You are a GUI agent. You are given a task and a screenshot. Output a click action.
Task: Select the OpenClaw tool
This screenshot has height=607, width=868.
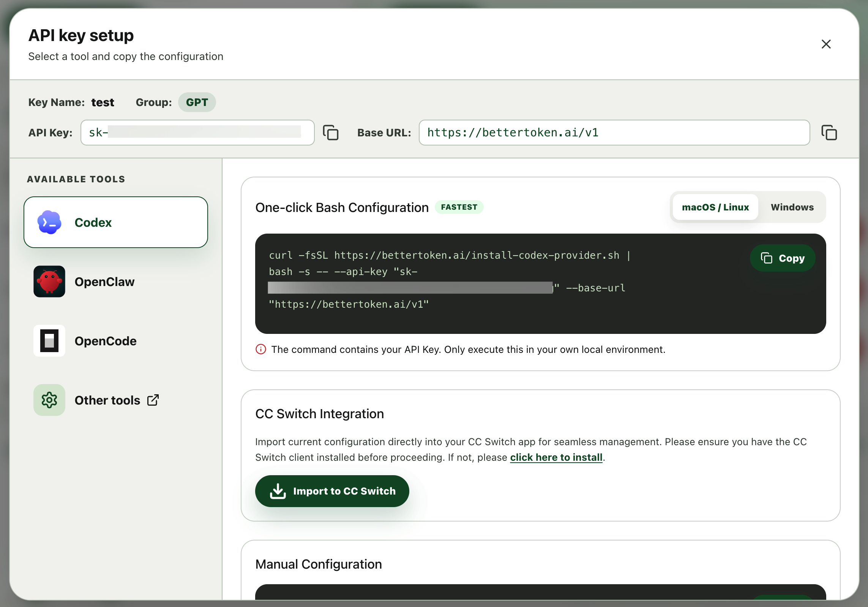click(x=116, y=281)
